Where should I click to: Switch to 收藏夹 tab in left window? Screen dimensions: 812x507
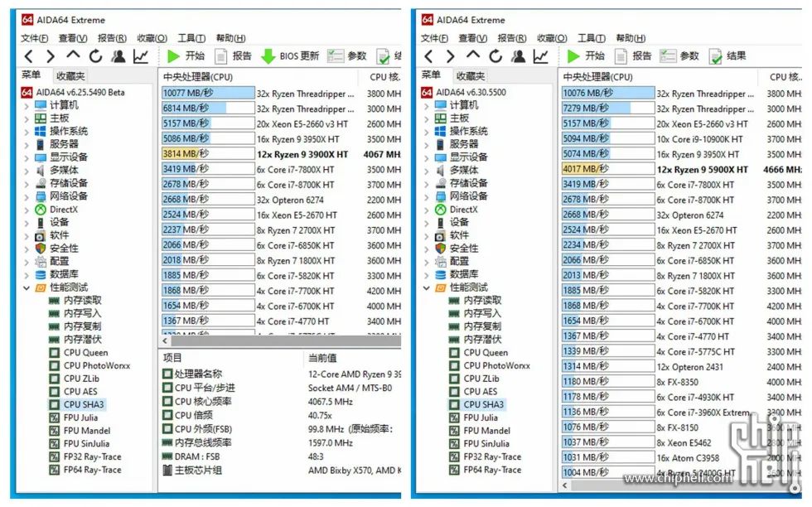tap(70, 76)
